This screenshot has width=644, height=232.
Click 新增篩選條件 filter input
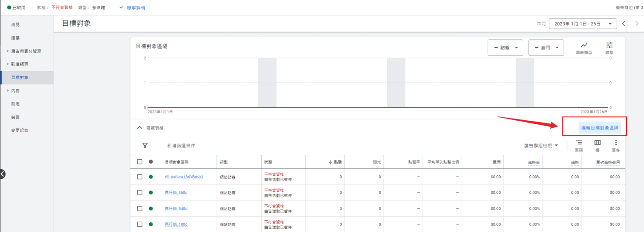[x=181, y=146]
